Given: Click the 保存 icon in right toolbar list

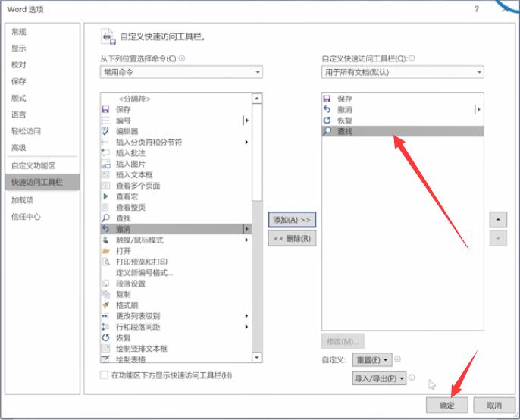Looking at the screenshot, I should [327, 99].
